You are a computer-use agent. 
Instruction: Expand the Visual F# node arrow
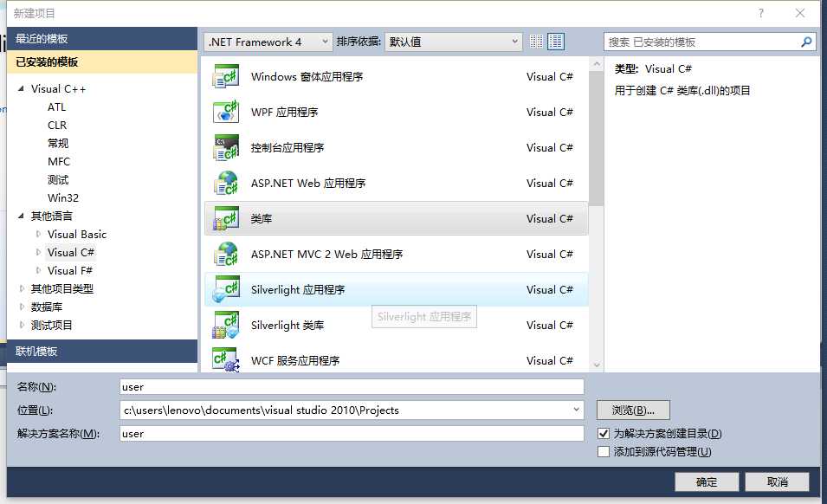click(38, 270)
